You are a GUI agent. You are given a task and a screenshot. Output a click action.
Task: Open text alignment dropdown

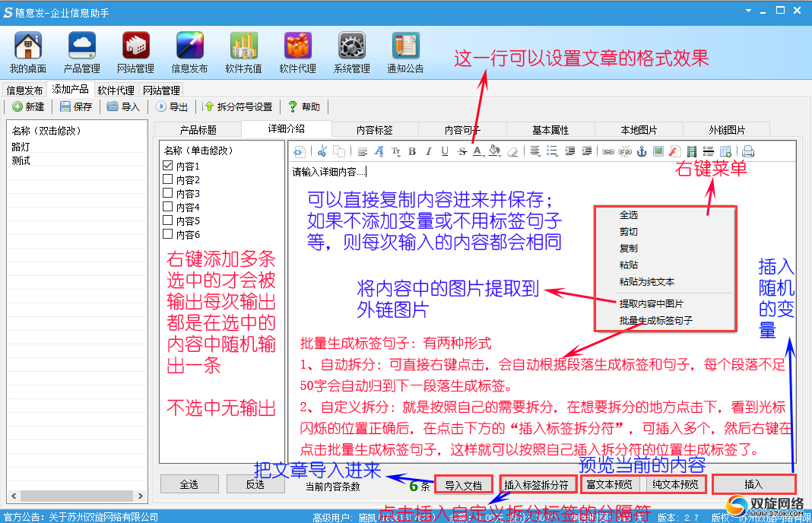coord(535,151)
